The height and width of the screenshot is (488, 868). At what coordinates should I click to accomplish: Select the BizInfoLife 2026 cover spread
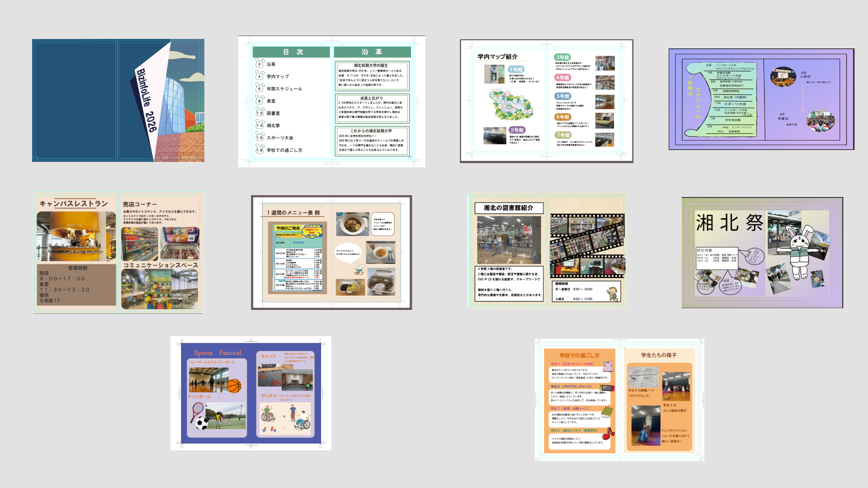point(118,100)
